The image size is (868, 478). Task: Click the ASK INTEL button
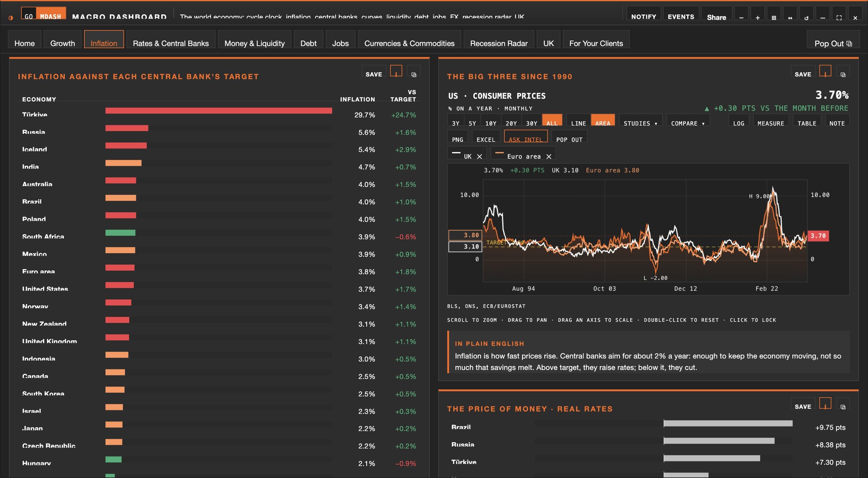click(526, 136)
